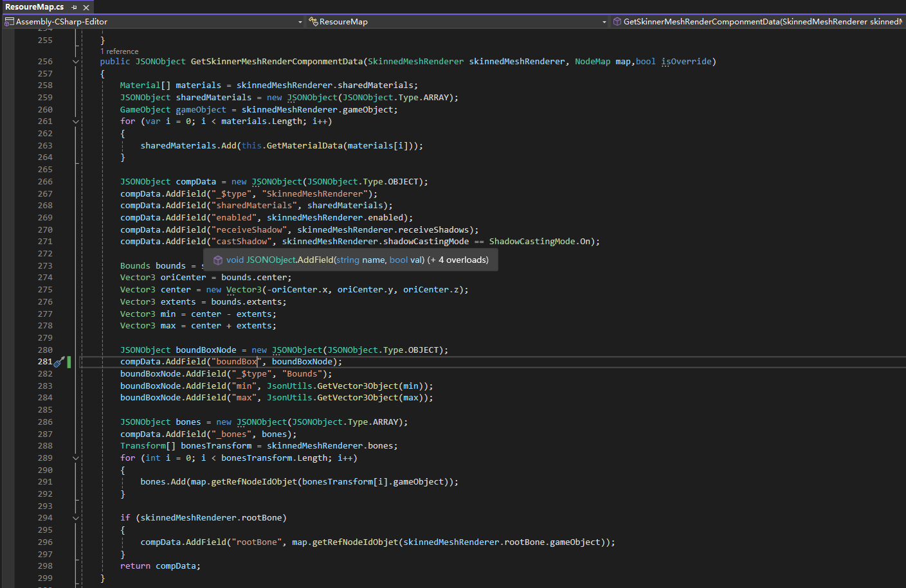Image resolution: width=906 pixels, height=588 pixels.
Task: Click line number 280 in the gutter
Action: pos(45,350)
